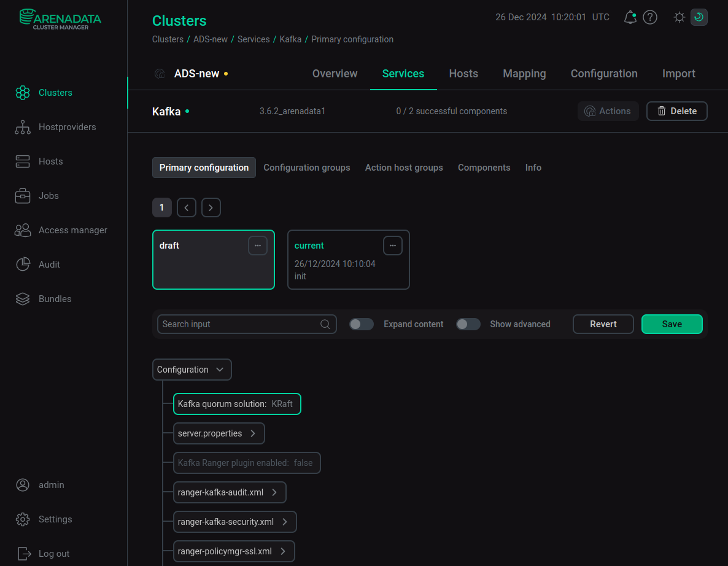The image size is (728, 566).
Task: Click the notifications bell icon
Action: pyautogui.click(x=630, y=17)
